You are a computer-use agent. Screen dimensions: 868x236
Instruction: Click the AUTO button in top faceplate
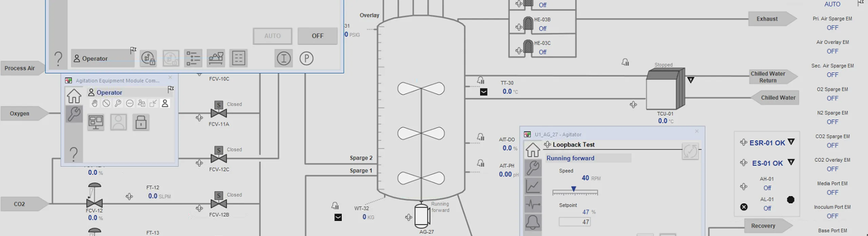(272, 36)
